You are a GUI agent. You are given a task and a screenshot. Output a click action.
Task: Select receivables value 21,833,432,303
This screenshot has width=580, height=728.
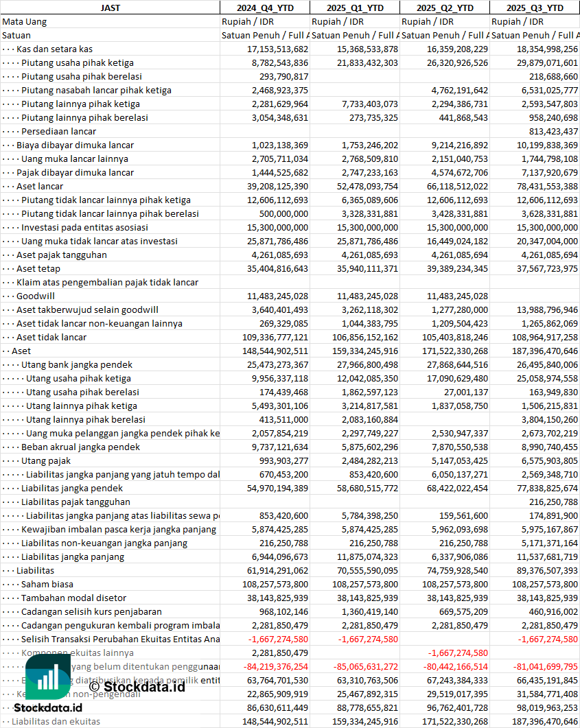coord(367,62)
